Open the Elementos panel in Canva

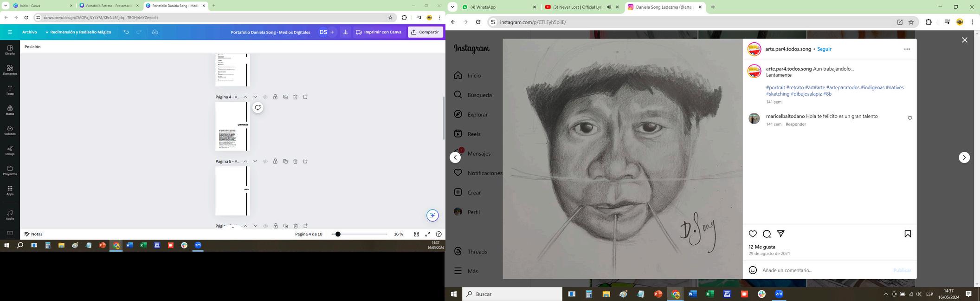pyautogui.click(x=10, y=70)
